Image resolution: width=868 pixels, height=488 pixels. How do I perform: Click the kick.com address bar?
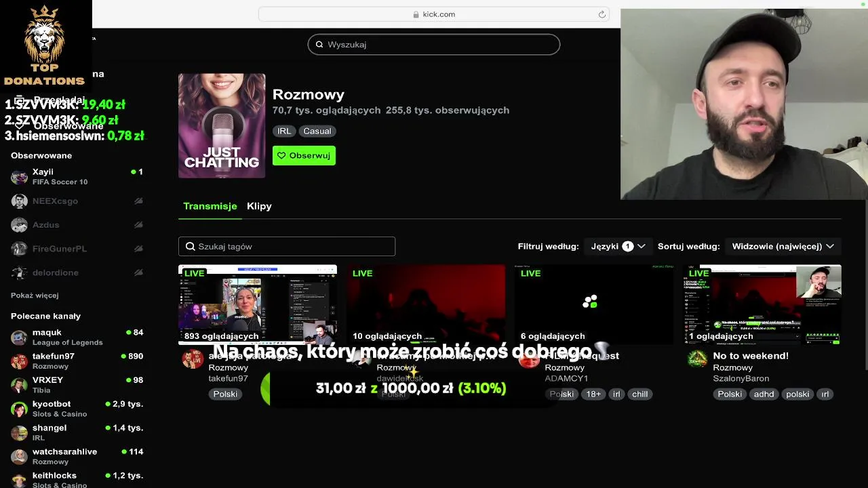point(434,14)
